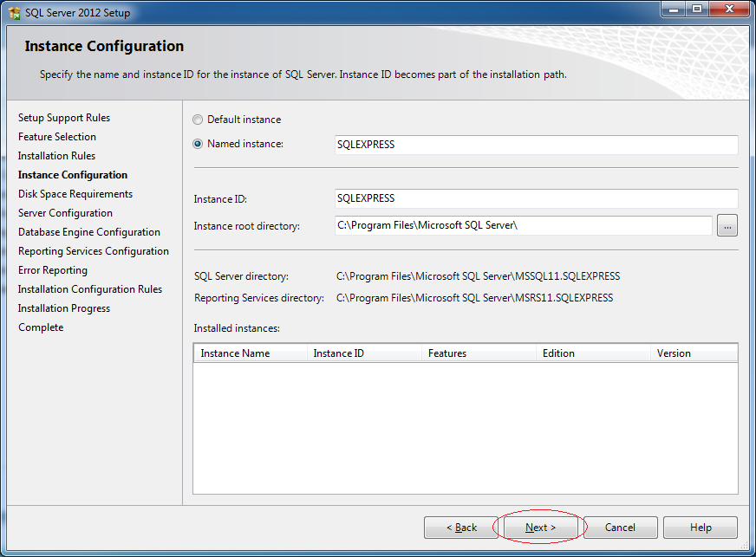Click the Instance root directory field
756x557 pixels.
coord(523,225)
